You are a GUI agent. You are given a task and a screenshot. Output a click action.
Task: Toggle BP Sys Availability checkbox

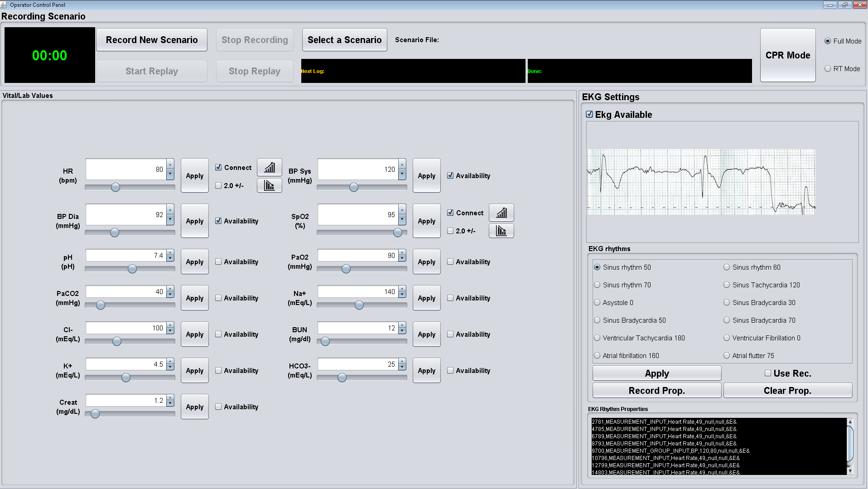point(450,175)
